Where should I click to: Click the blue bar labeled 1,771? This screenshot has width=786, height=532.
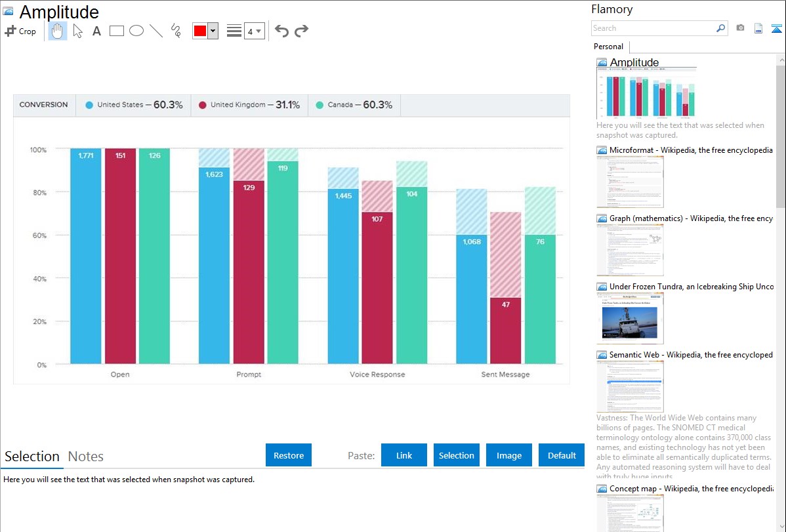(86, 256)
